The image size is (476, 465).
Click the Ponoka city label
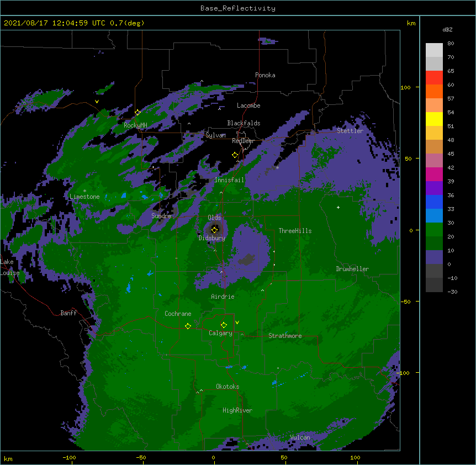coord(265,75)
